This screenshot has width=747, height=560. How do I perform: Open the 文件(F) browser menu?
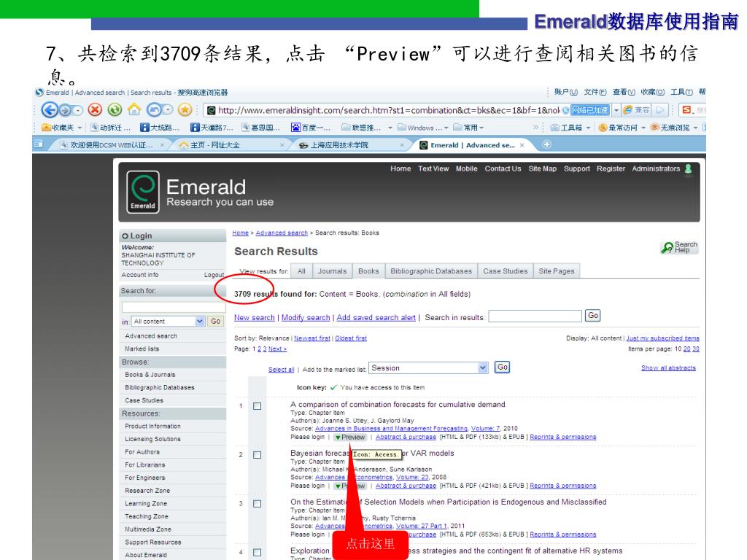pos(595,92)
